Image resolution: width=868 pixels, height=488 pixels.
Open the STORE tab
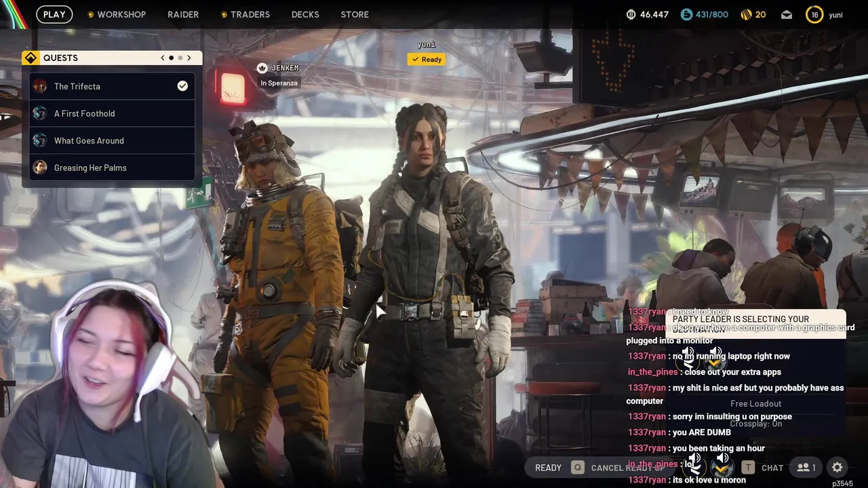355,14
